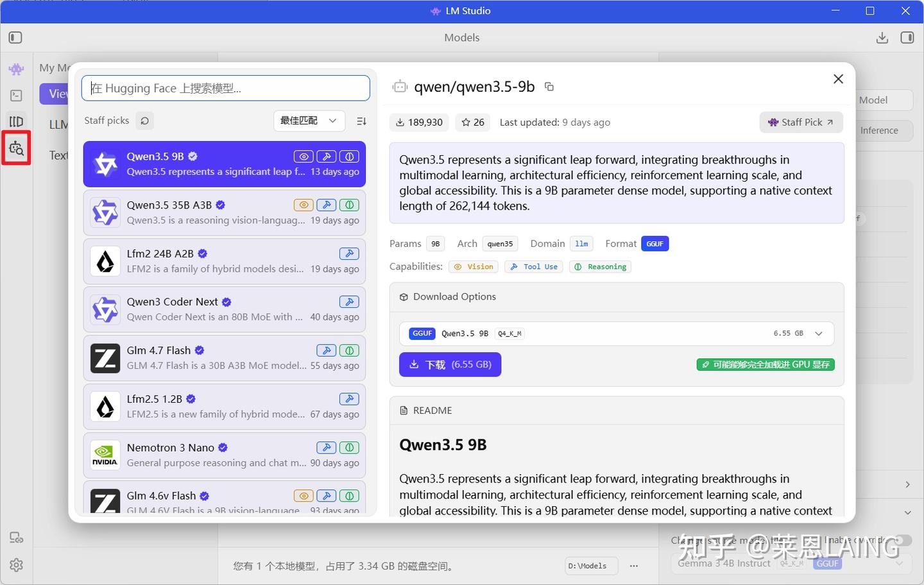This screenshot has width=924, height=585.
Task: Open the local server icon in lower sidebar
Action: 16,538
